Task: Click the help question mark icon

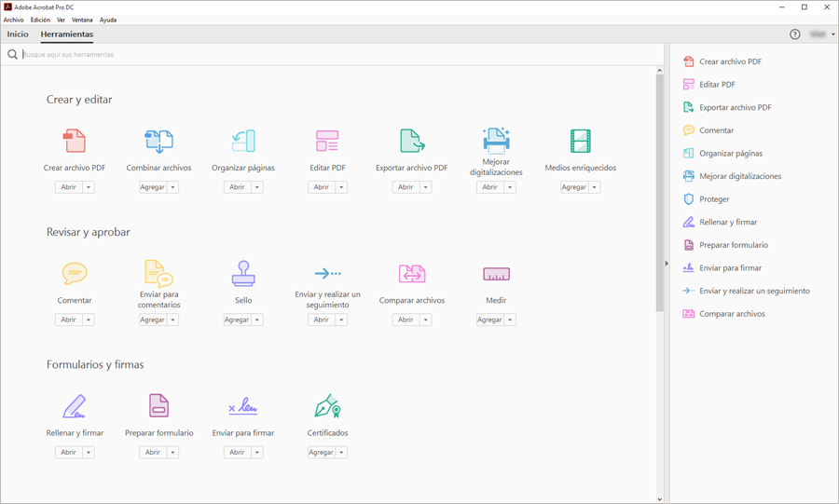Action: (x=795, y=34)
